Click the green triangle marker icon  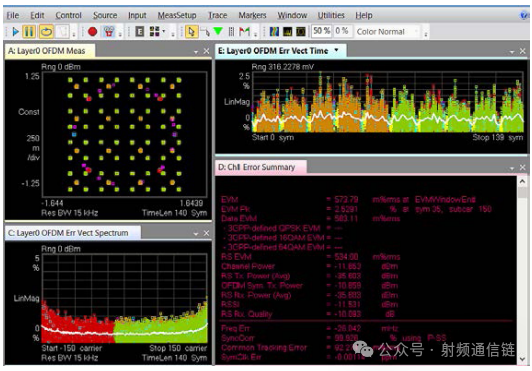218,32
